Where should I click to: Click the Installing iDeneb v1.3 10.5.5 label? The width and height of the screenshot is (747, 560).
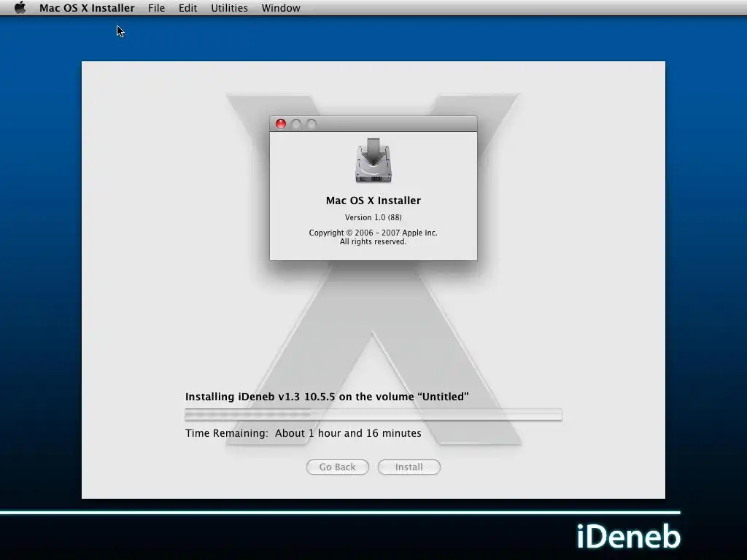tap(327, 397)
